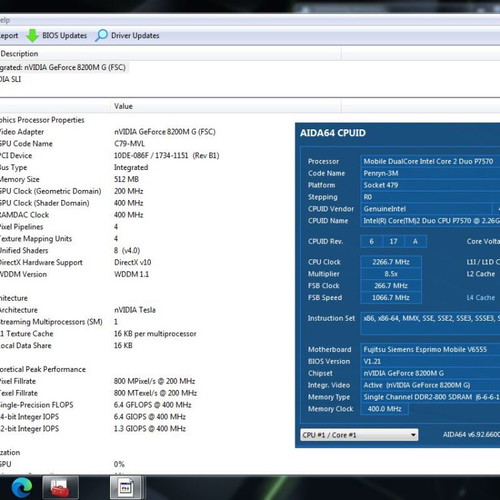
Task: Click the Motherboard field Fujitsu Siemens Esprimo
Action: [430, 349]
